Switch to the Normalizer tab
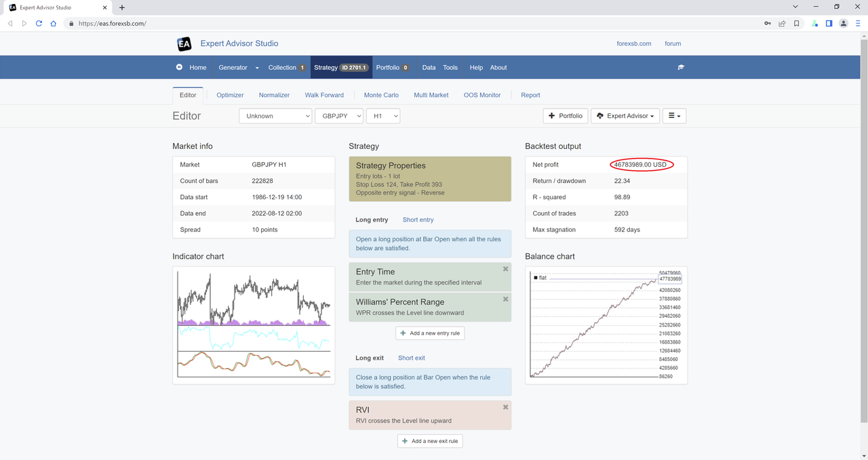Image resolution: width=868 pixels, height=460 pixels. coord(274,96)
